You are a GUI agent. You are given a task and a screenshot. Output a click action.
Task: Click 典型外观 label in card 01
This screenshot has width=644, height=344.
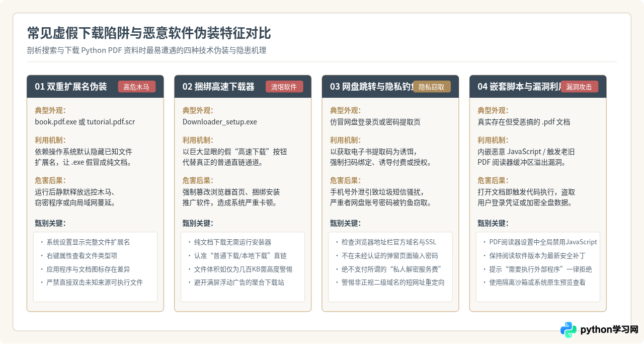point(50,110)
